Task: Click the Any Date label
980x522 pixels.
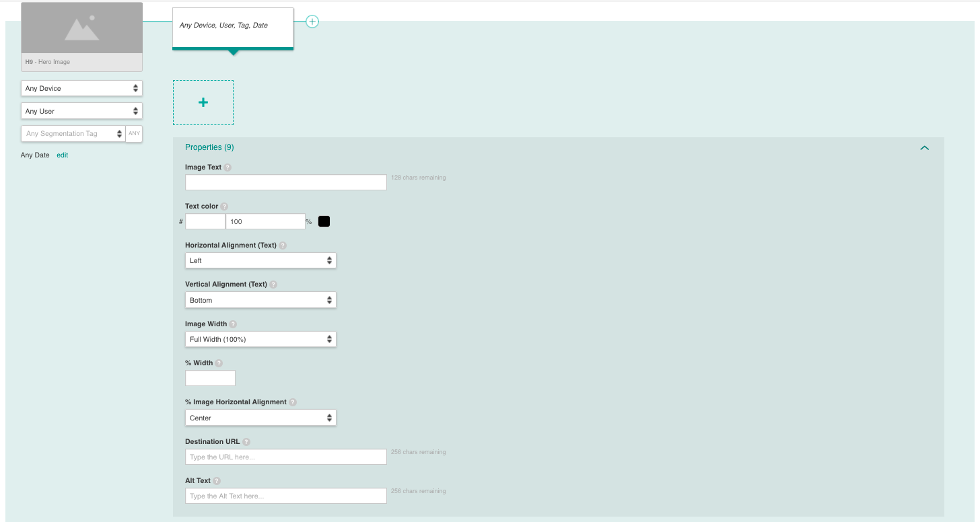Action: [x=35, y=155]
